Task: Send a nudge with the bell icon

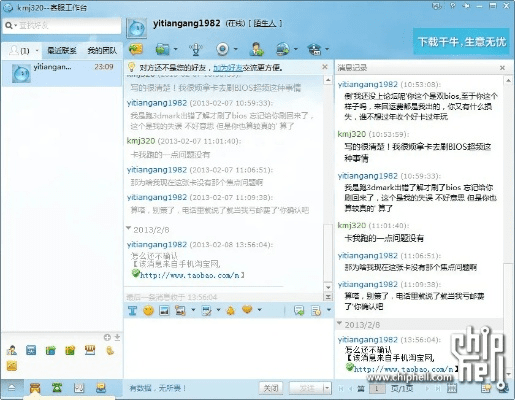Action: [x=230, y=311]
